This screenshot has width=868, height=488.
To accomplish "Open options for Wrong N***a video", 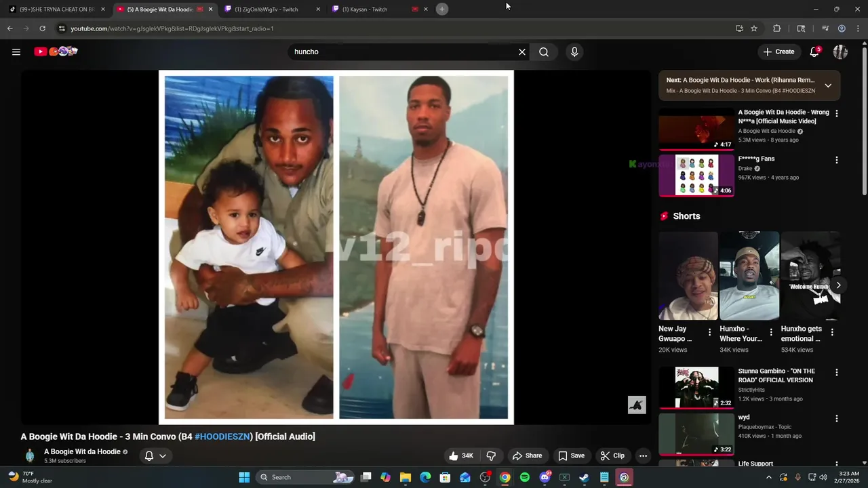I will (836, 114).
